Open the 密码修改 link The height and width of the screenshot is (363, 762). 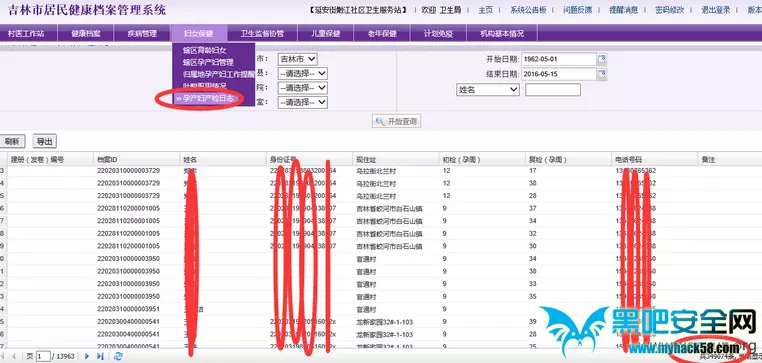(x=670, y=10)
